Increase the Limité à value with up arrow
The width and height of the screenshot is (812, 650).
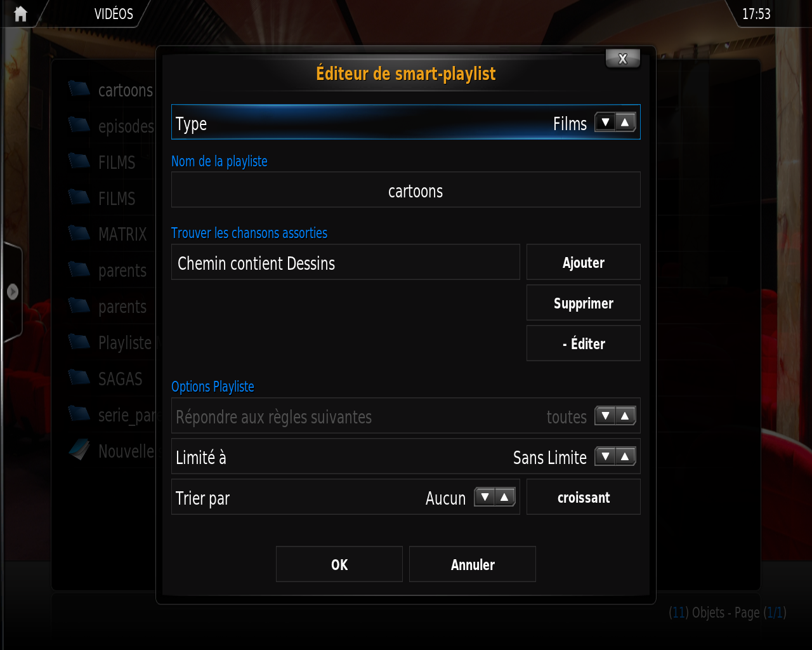625,456
